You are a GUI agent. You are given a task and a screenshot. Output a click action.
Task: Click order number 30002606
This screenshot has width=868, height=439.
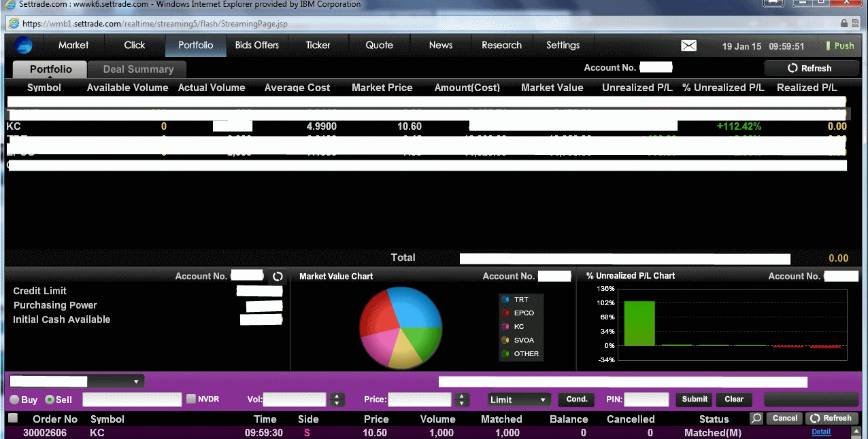click(45, 433)
